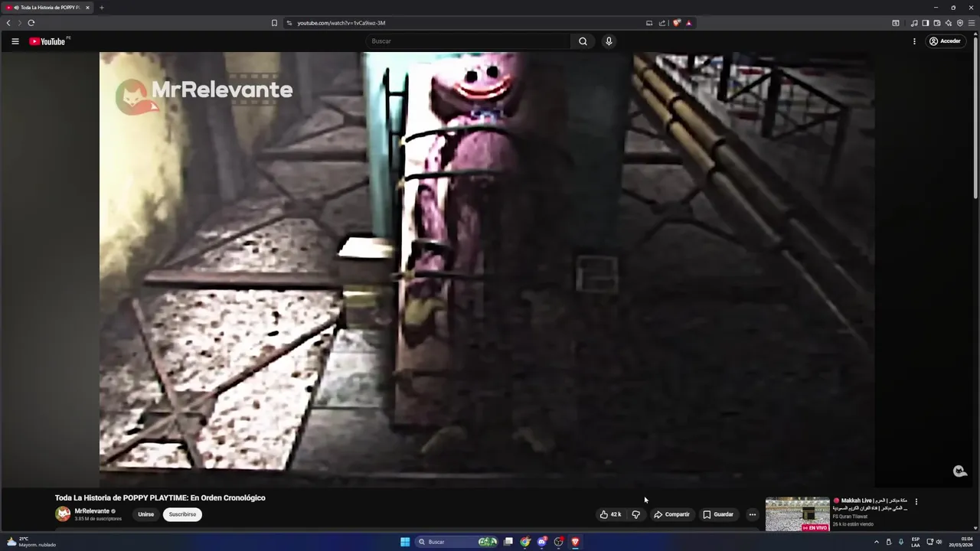980x551 pixels.
Task: Open the weather widget showing 21°C
Action: click(x=31, y=542)
